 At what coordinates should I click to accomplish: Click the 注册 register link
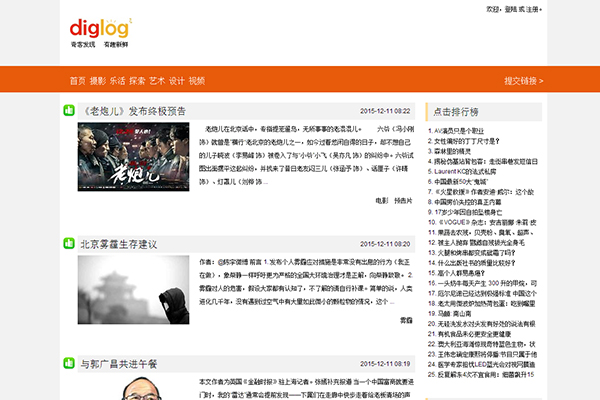click(531, 9)
